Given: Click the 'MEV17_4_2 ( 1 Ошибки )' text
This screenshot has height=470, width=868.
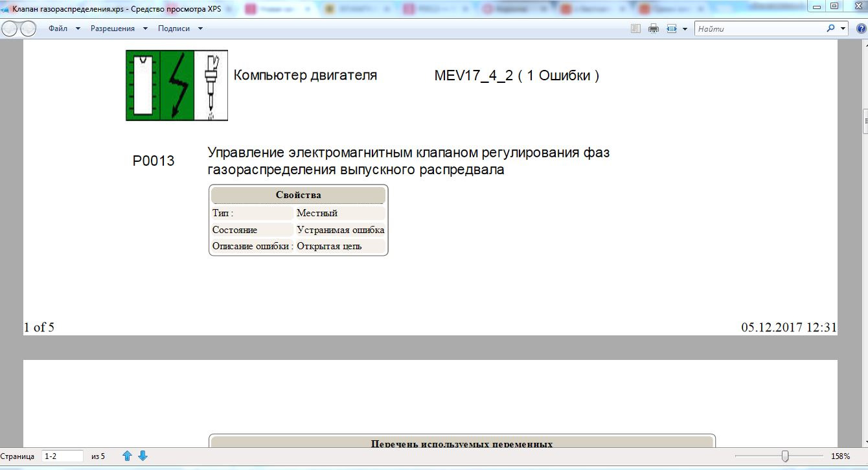Looking at the screenshot, I should [516, 76].
